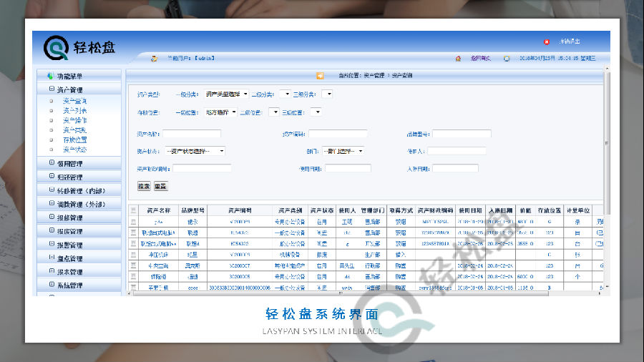644x362 pixels.
Task: Click the 资产编码 input field
Action: click(x=338, y=134)
